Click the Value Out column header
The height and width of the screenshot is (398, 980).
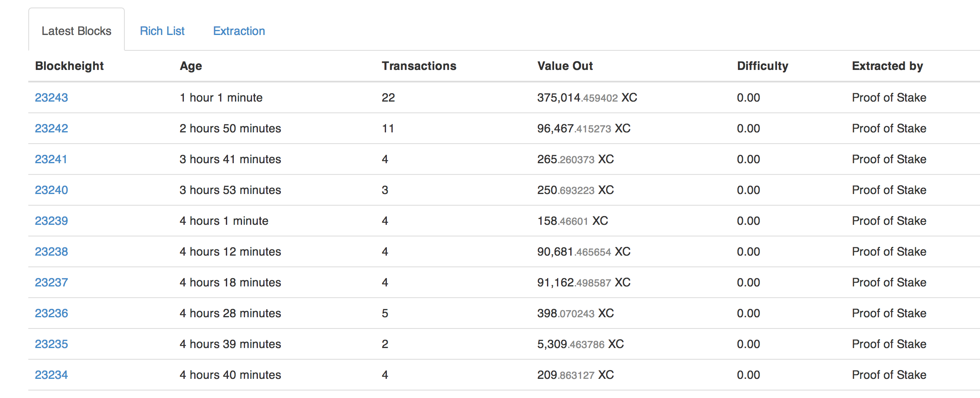pos(565,66)
